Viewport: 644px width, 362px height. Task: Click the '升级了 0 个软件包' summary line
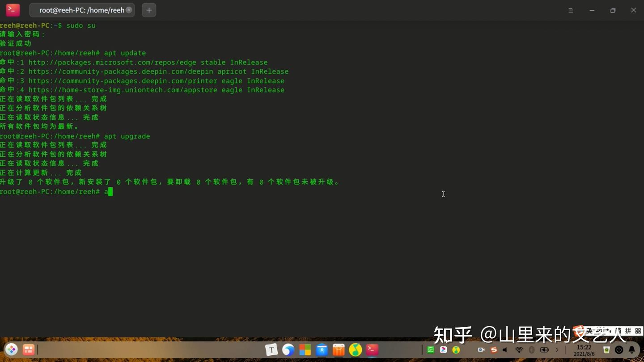[x=170, y=182]
